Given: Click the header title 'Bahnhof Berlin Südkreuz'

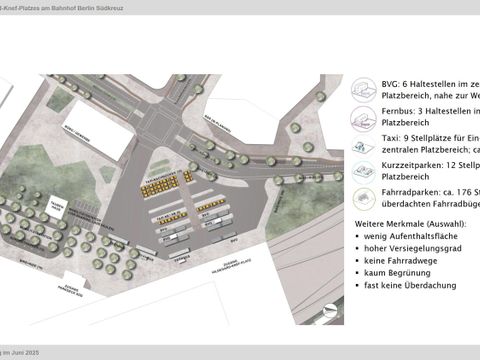Looking at the screenshot, I should point(87,8).
